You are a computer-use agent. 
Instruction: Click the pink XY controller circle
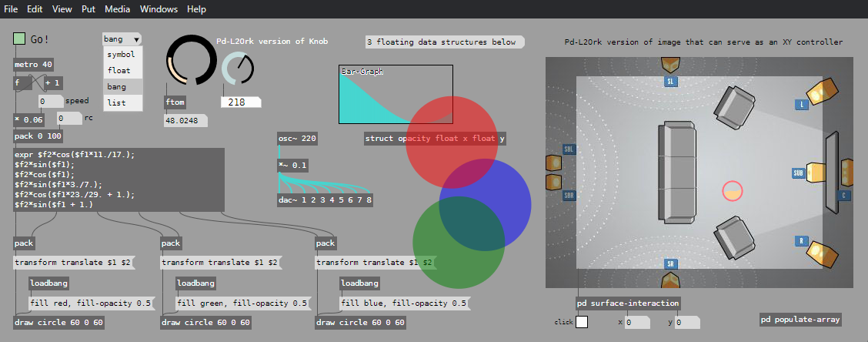tap(733, 190)
